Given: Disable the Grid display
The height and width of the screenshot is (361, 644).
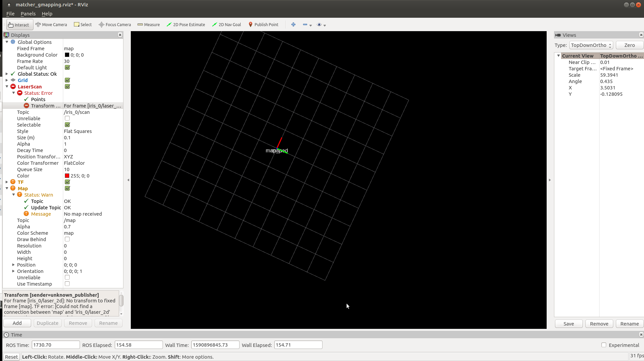Looking at the screenshot, I should pyautogui.click(x=67, y=80).
